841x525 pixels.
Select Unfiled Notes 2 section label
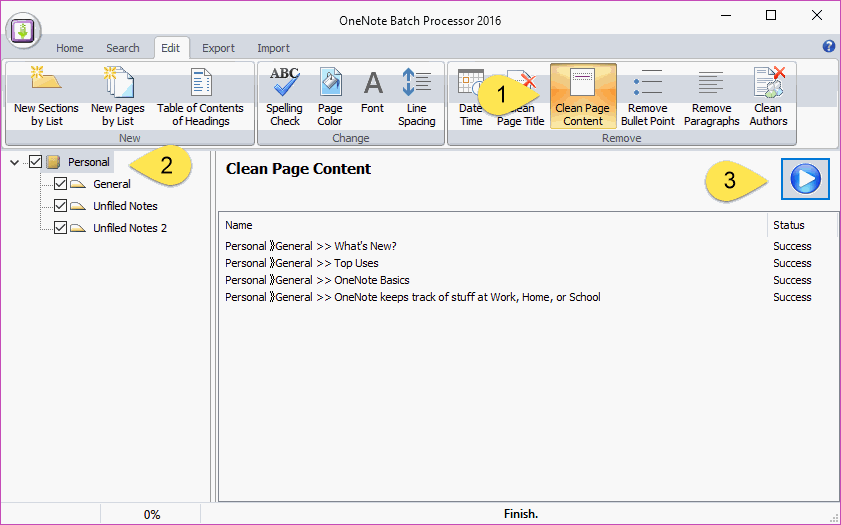pyautogui.click(x=130, y=228)
